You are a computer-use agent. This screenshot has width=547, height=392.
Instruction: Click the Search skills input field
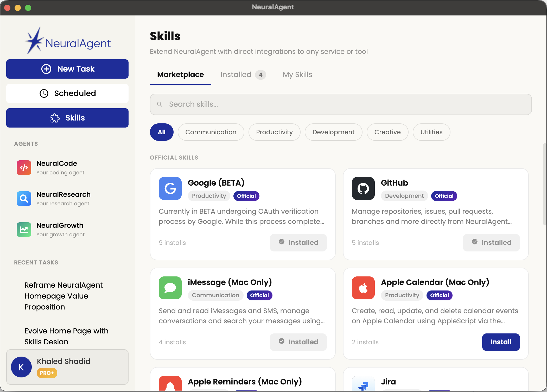coord(341,104)
